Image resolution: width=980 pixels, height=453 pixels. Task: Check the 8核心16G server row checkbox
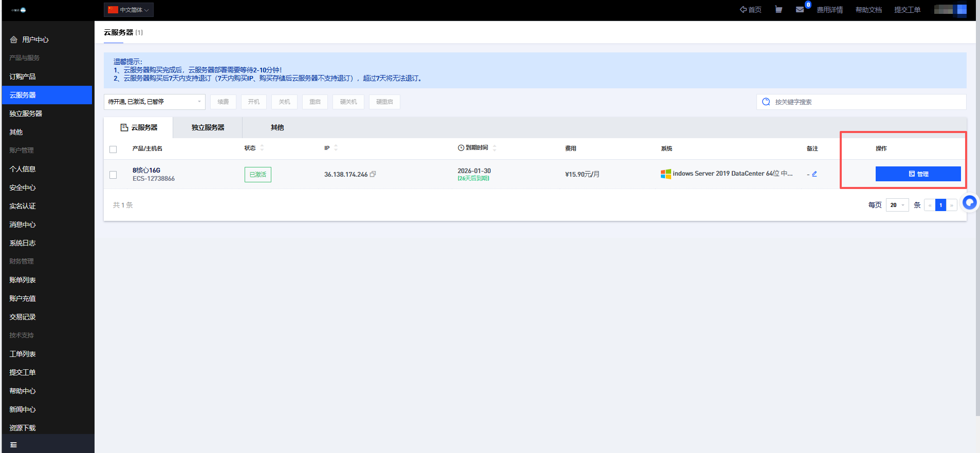[x=113, y=175]
